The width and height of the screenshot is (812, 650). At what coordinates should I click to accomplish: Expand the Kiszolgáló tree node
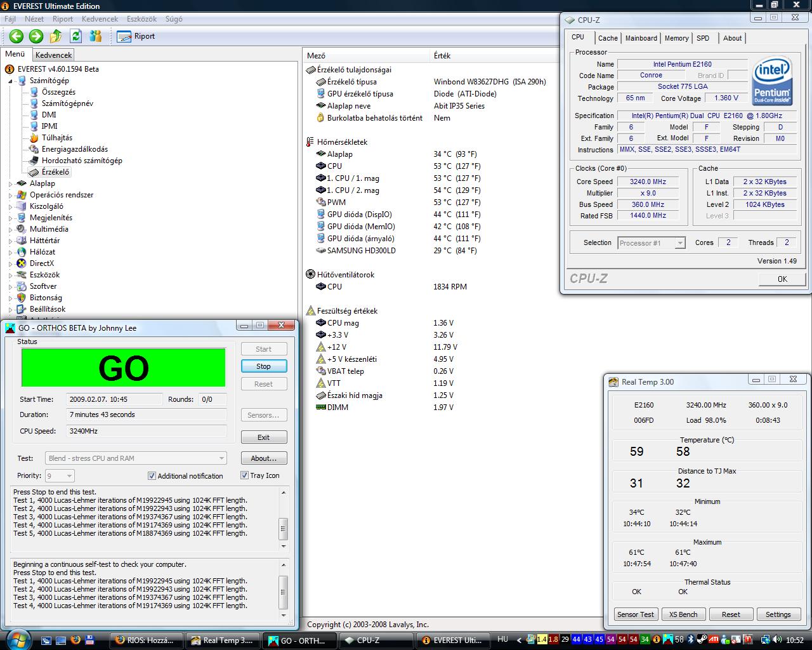[10, 206]
